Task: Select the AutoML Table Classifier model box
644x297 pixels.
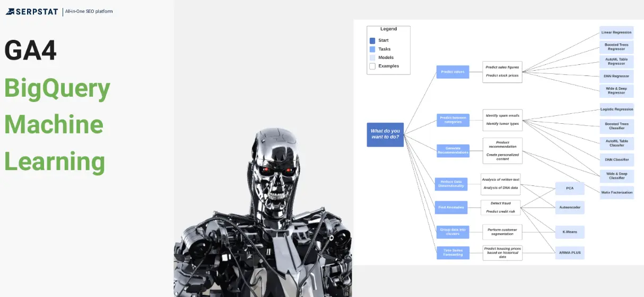Action: click(616, 142)
